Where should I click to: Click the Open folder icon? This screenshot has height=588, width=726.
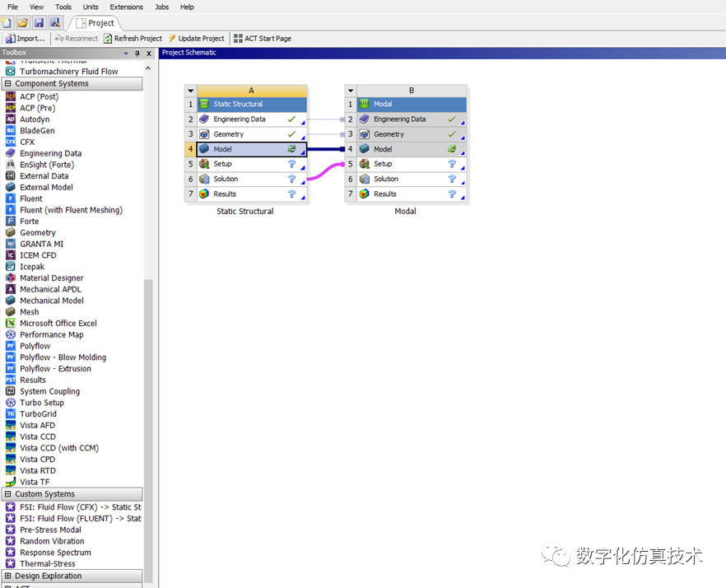click(23, 23)
